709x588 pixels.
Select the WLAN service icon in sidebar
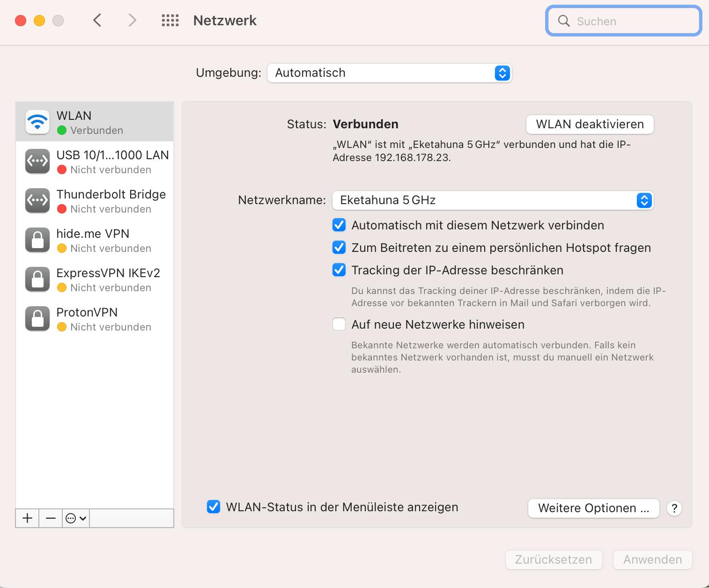(37, 122)
